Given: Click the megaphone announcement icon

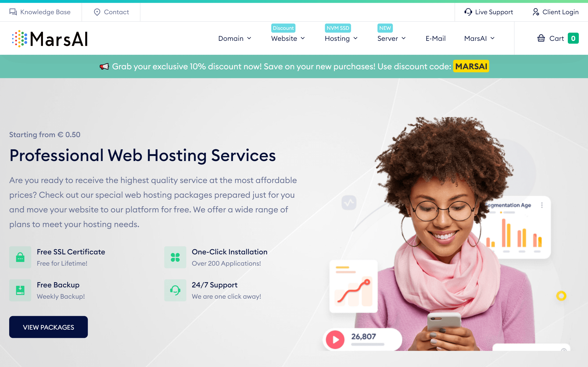Looking at the screenshot, I should click(104, 66).
